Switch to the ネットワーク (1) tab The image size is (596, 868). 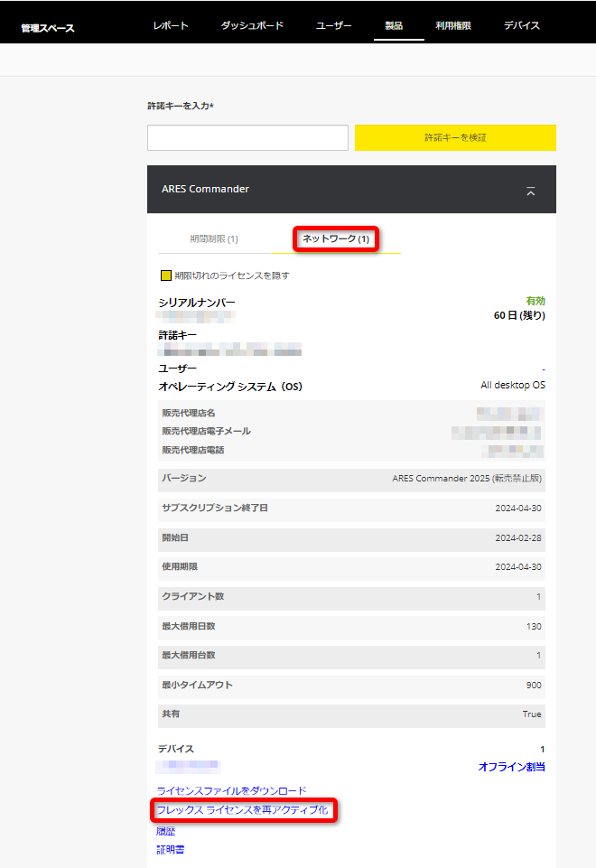tap(335, 238)
